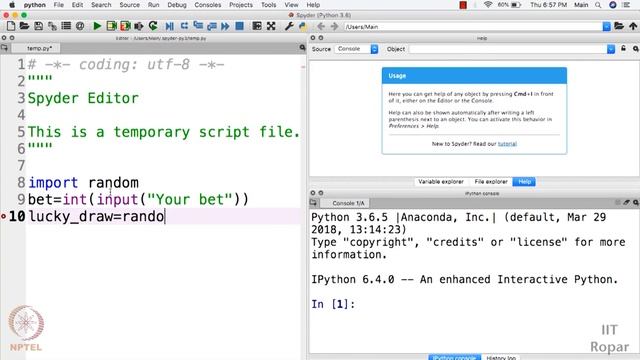
Task: Open the Consoles menu
Action: [208, 5]
